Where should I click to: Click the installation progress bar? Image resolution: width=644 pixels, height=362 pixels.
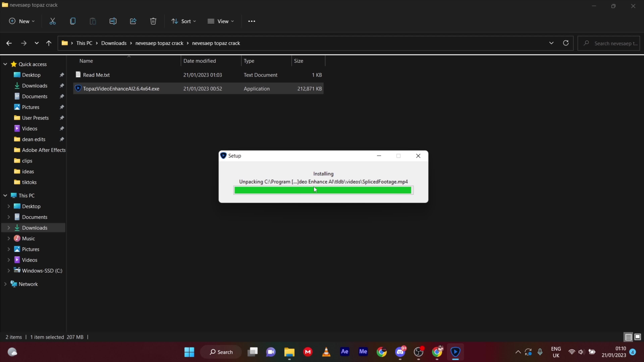pyautogui.click(x=323, y=190)
